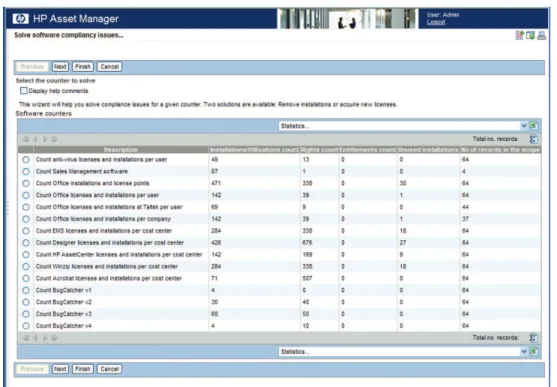
Task: Click the left panel splitter handle dots
Action: 7,208
